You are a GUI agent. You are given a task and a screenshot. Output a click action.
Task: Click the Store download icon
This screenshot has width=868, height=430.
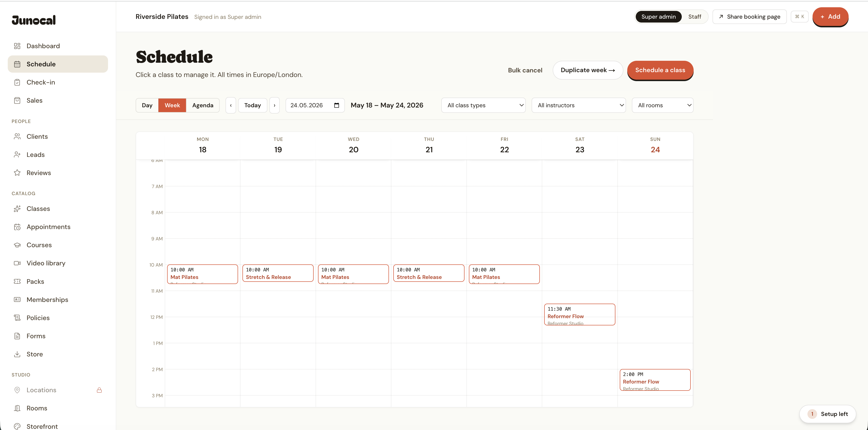click(17, 354)
